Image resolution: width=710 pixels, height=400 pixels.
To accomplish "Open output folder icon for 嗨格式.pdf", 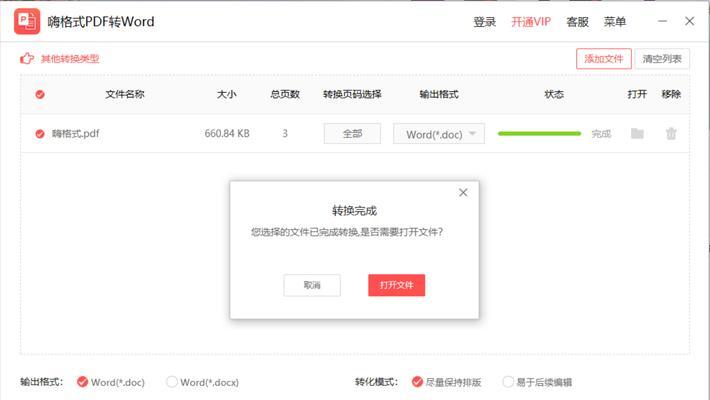I will point(637,133).
